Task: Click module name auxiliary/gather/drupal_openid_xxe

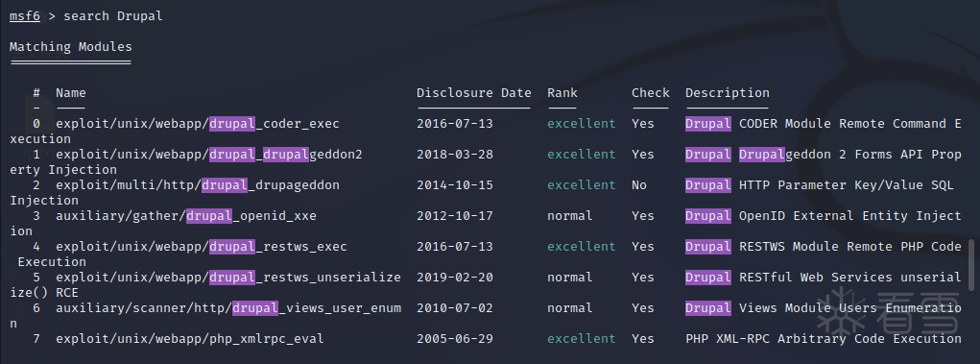Action: 186,216
